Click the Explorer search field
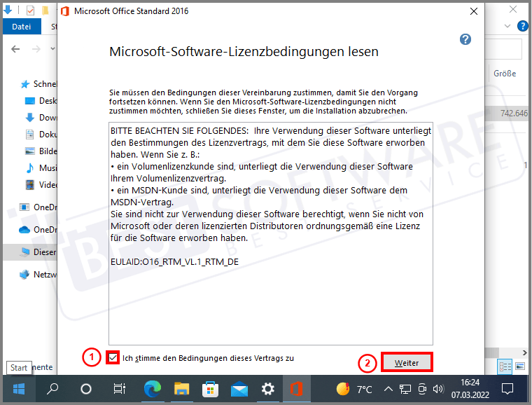Screen dimensions: 532x405 click(503, 49)
